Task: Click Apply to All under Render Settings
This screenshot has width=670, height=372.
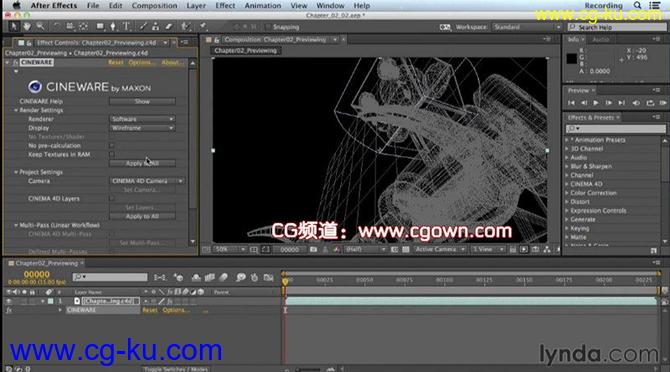Action: pos(142,164)
